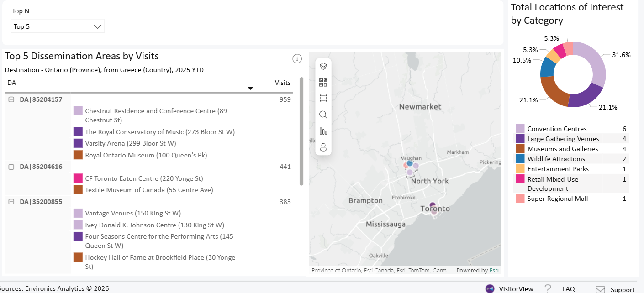Viewport: 644px width, 293px height.
Task: Click the Convention Centres legend swatch
Action: click(x=520, y=128)
